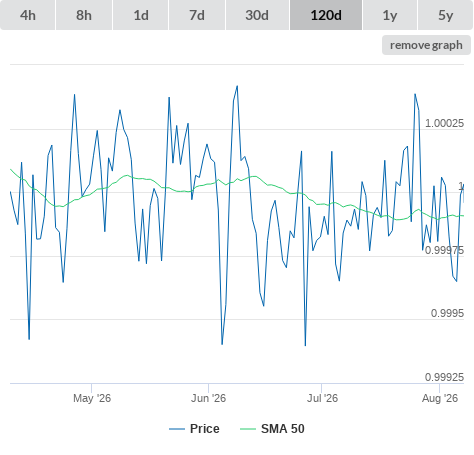Click the Aug '26 axis label
The image size is (474, 455).
click(440, 398)
